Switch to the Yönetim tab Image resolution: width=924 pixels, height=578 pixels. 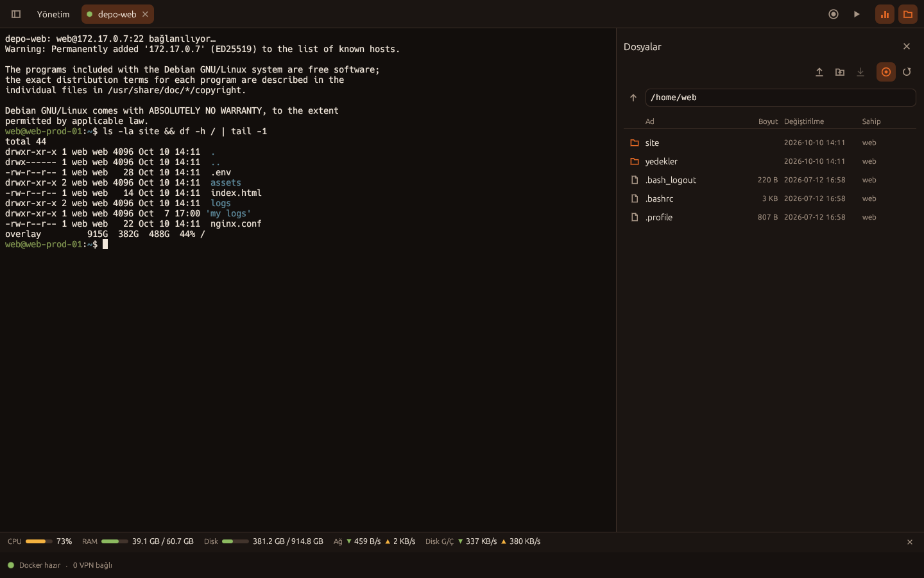pyautogui.click(x=53, y=14)
